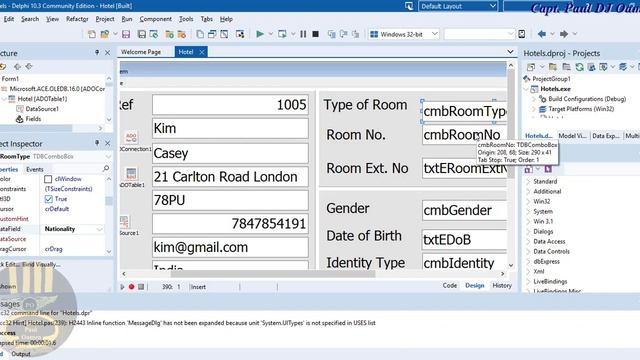
Task: Click the View Unit icon in the toolbar
Action: pos(200,34)
